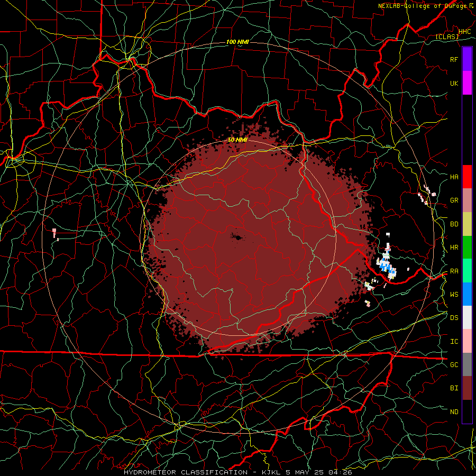Click the BD yellow legend swatch
Screen dimensions: 476x476
[467, 224]
